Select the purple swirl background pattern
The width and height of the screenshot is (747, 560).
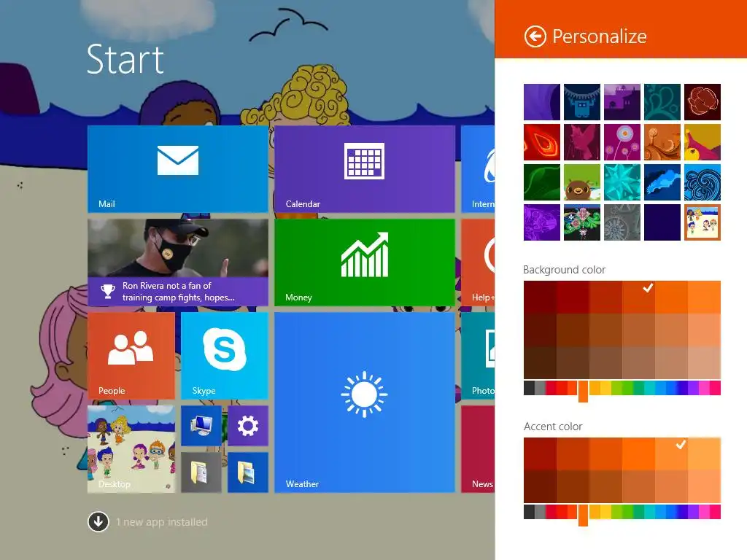tap(542, 102)
